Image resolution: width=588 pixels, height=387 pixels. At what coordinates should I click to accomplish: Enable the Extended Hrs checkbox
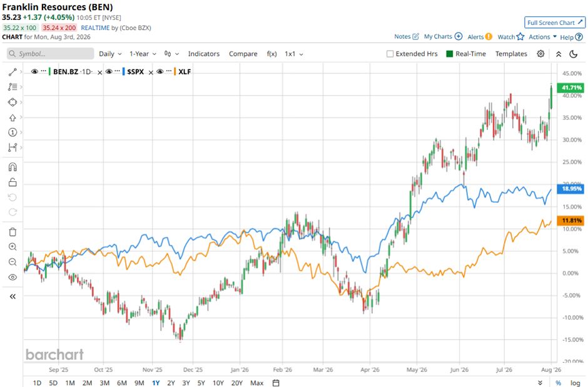point(390,54)
